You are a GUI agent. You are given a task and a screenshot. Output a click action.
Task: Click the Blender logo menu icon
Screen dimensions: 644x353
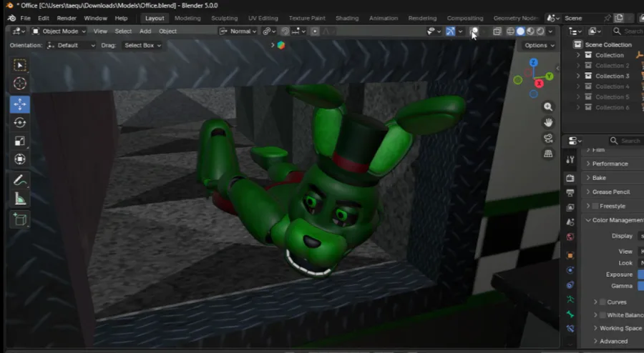[x=12, y=18]
